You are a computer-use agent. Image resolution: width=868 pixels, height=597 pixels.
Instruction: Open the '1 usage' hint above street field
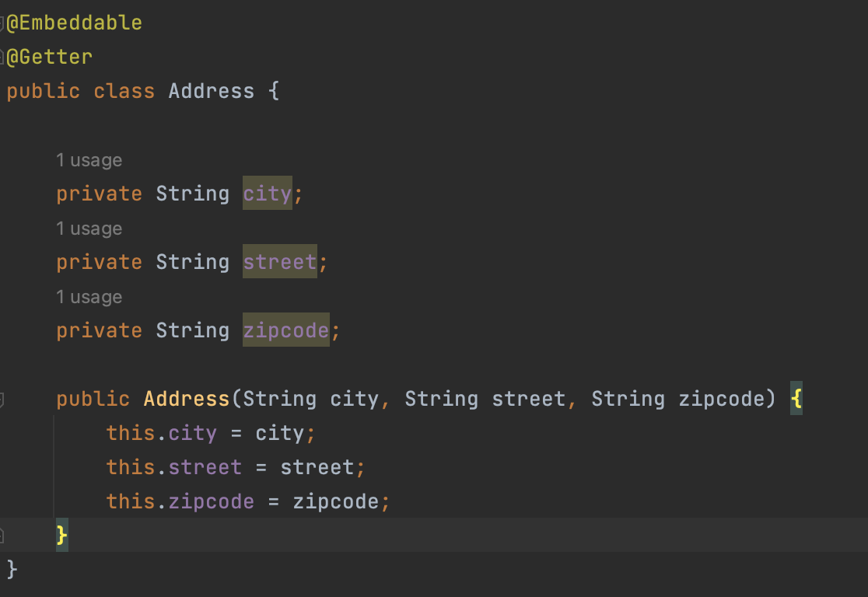point(89,229)
